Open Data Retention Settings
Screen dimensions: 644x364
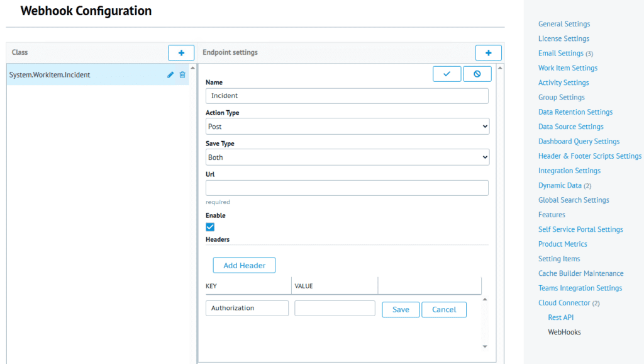click(x=575, y=112)
